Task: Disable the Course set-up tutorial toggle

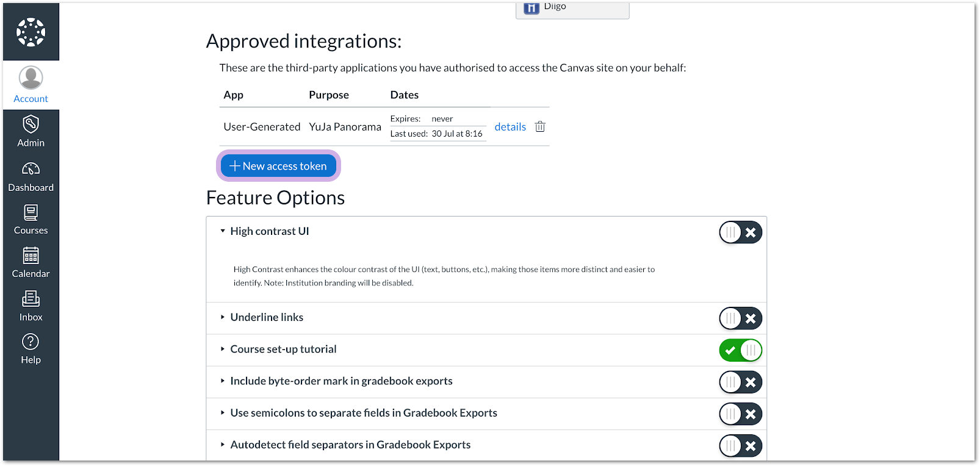Action: point(740,350)
